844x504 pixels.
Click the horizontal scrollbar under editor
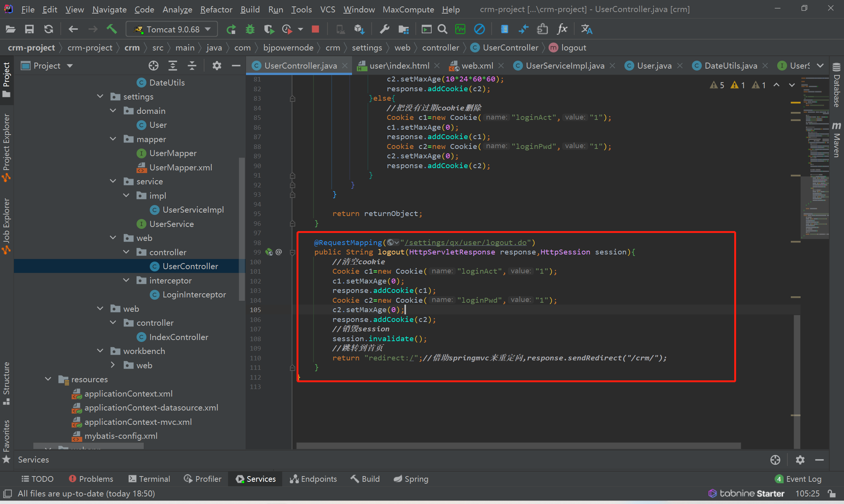point(518,446)
